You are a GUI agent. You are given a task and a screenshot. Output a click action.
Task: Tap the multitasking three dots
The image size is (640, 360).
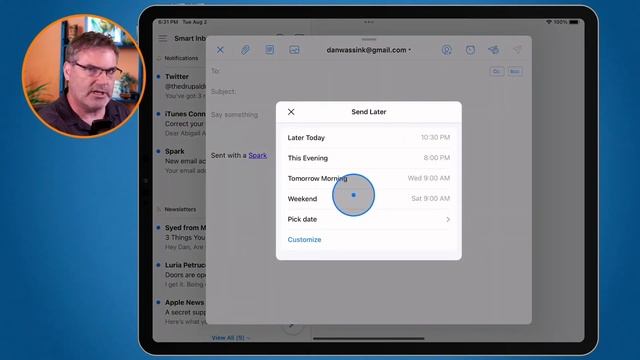369,22
